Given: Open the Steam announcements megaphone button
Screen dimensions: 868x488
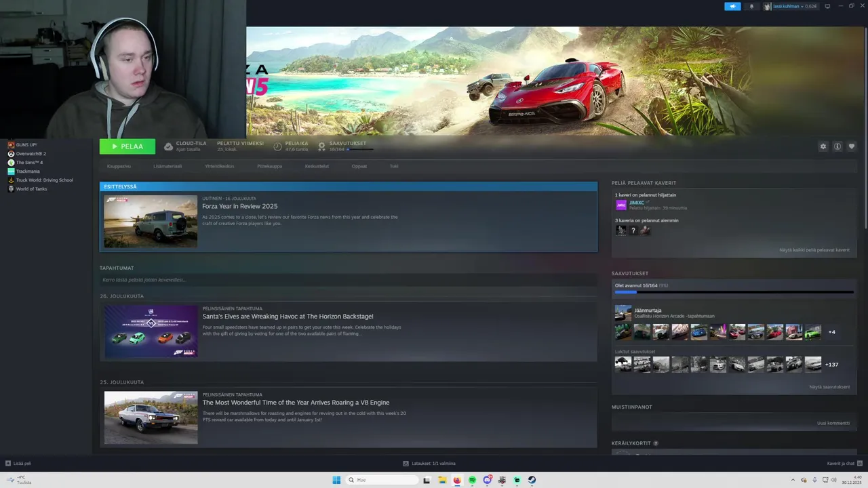Looking at the screenshot, I should (x=732, y=6).
